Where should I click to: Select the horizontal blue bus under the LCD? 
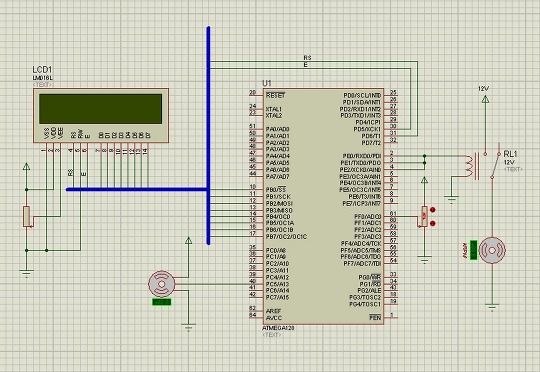[x=137, y=189]
